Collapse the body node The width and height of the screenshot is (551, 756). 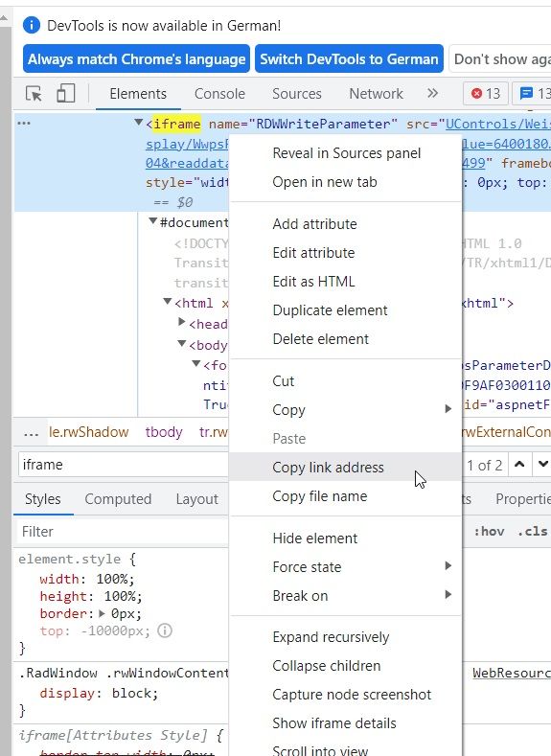pyautogui.click(x=182, y=344)
